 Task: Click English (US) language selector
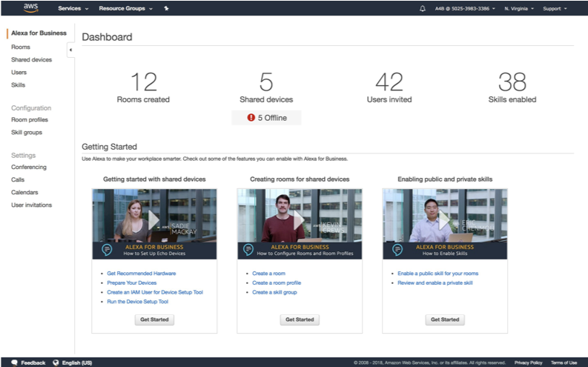coord(77,363)
